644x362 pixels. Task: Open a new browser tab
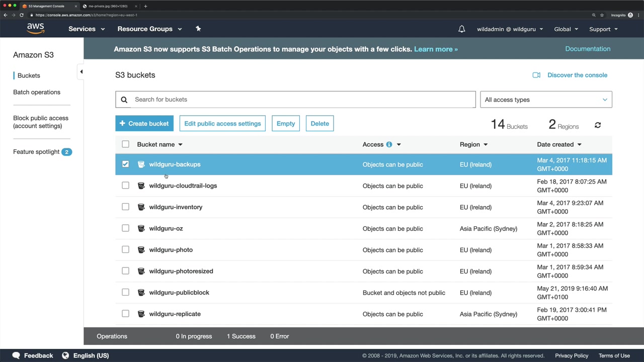click(x=145, y=6)
